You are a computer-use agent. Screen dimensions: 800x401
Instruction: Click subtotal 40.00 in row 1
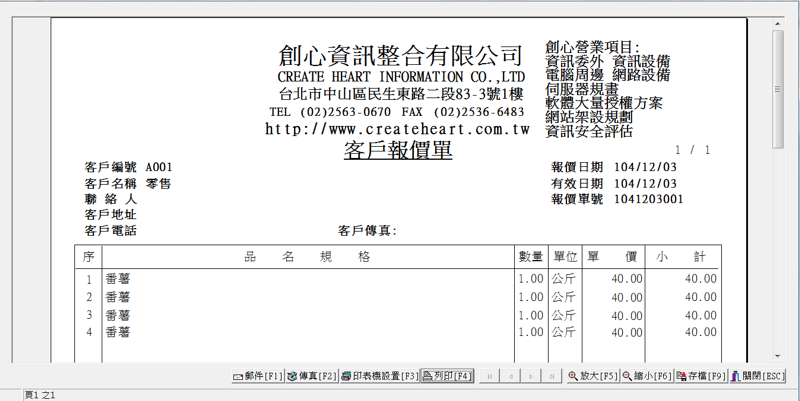[x=701, y=279]
